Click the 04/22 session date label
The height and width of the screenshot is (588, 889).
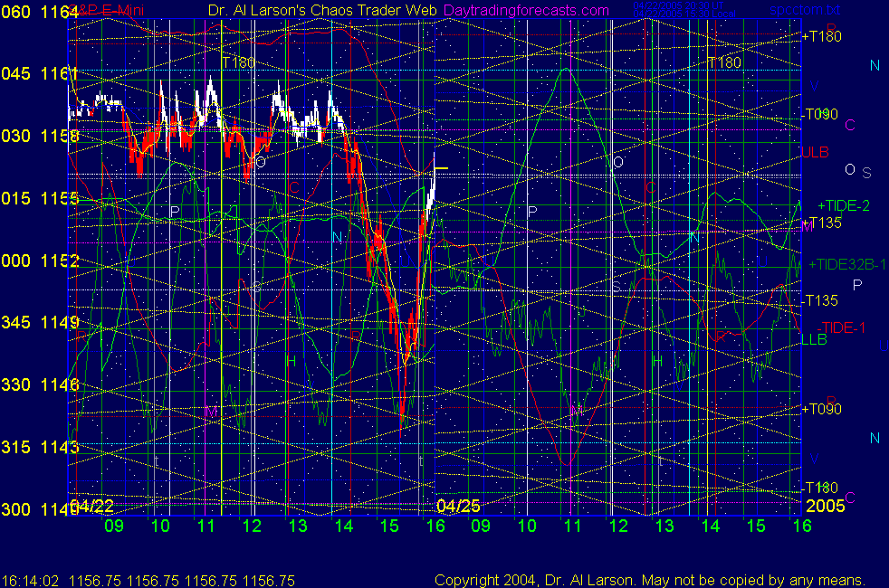92,506
